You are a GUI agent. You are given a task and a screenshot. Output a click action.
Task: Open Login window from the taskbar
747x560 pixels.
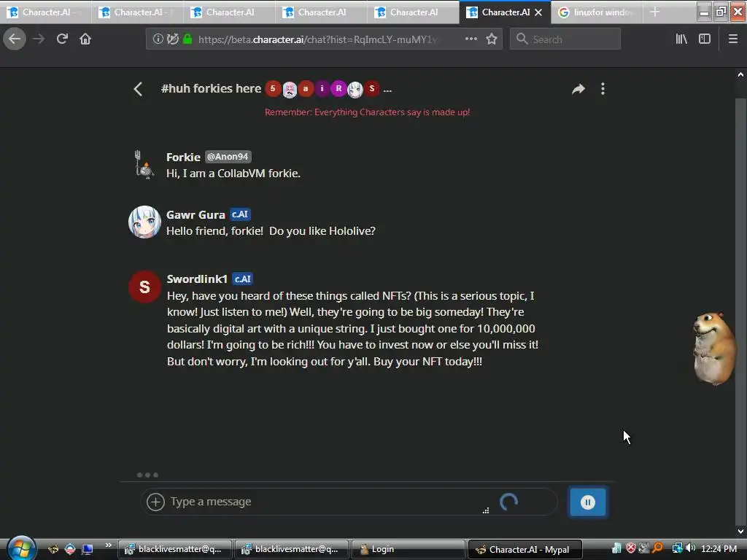tap(407, 549)
